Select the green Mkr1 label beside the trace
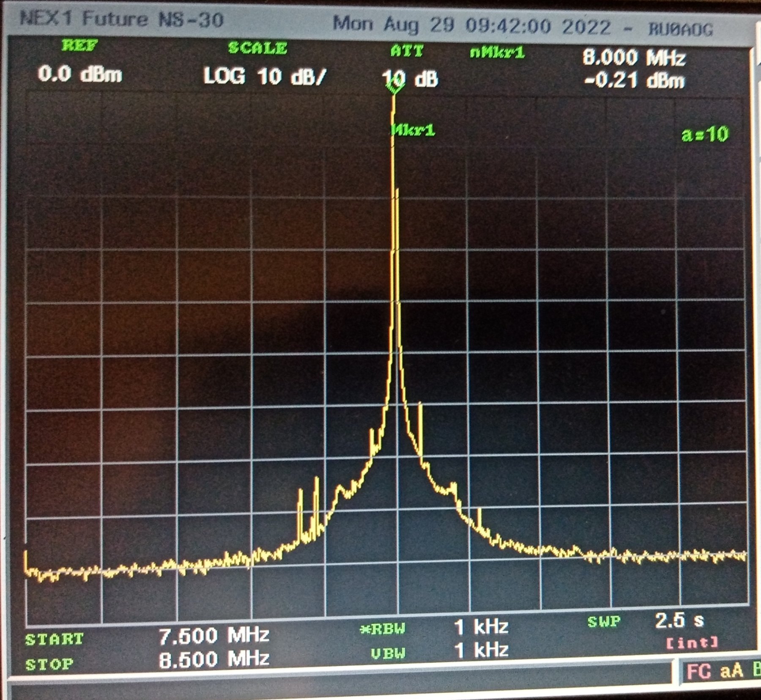Image resolution: width=761 pixels, height=700 pixels. (x=414, y=130)
